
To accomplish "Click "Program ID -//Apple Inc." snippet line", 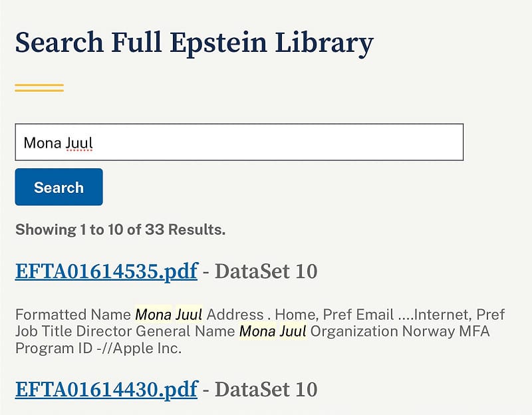I will pyautogui.click(x=98, y=348).
